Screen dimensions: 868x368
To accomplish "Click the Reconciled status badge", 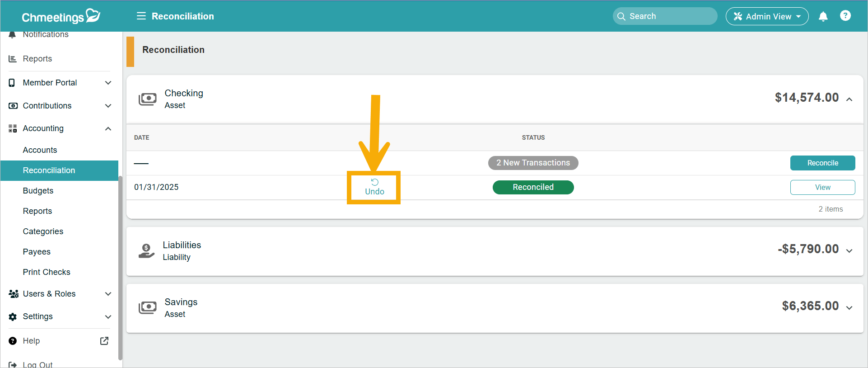I will coord(533,187).
